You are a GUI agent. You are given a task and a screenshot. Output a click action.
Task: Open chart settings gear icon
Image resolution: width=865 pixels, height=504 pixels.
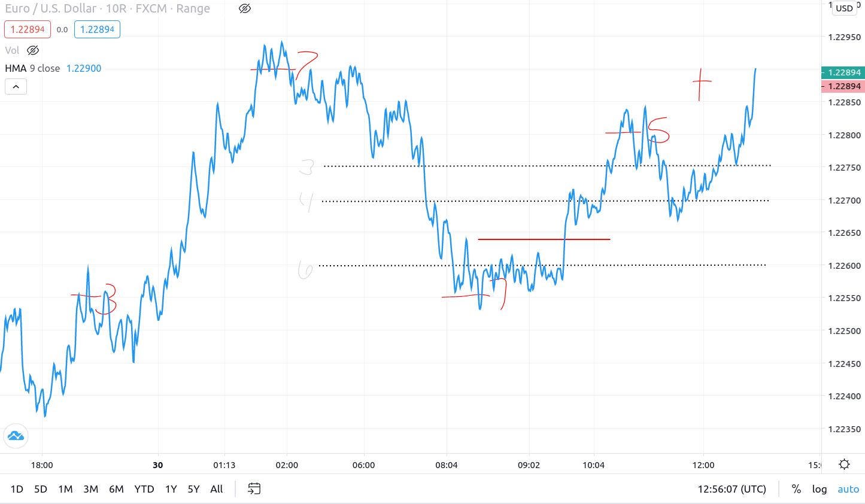pos(844,464)
